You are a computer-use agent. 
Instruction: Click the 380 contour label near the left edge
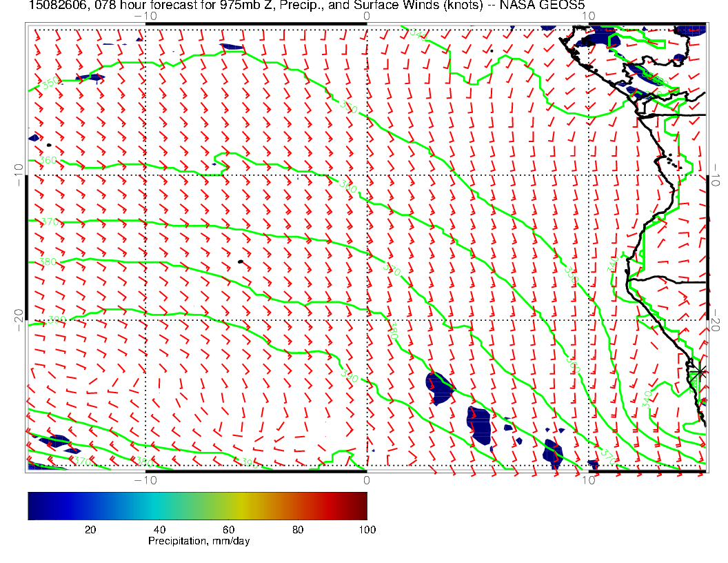48,261
